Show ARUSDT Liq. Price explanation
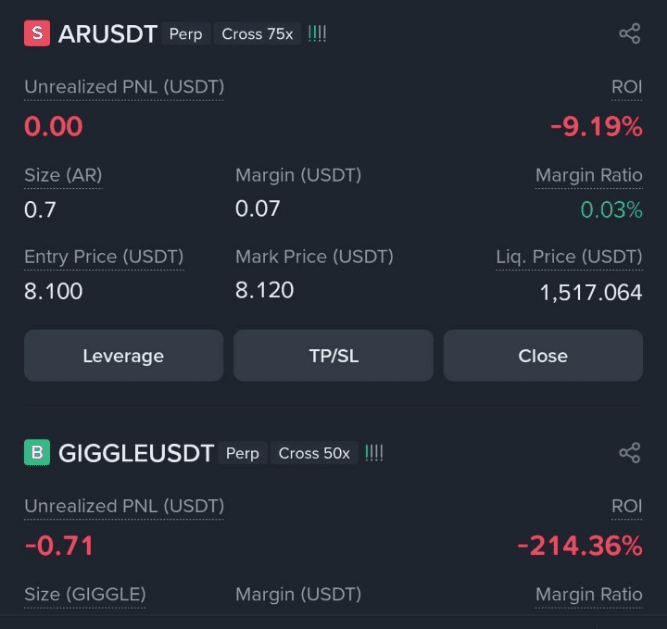This screenshot has height=629, width=667. click(x=569, y=257)
